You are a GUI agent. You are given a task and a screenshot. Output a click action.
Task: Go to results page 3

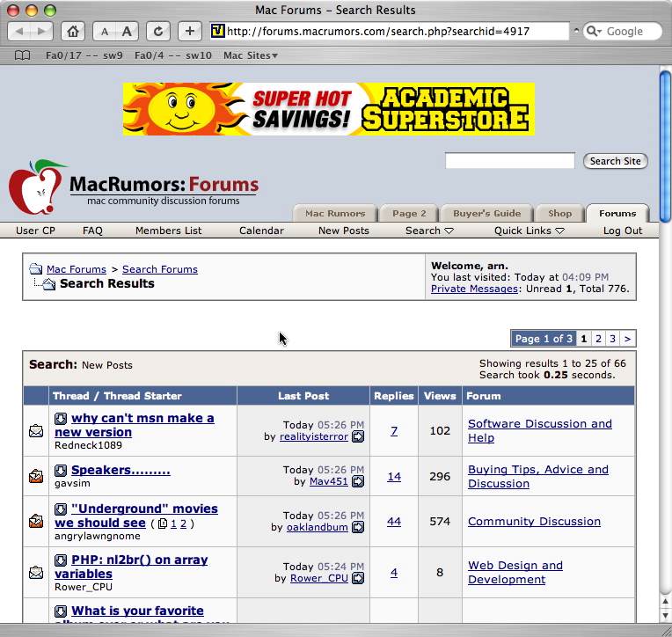point(613,339)
